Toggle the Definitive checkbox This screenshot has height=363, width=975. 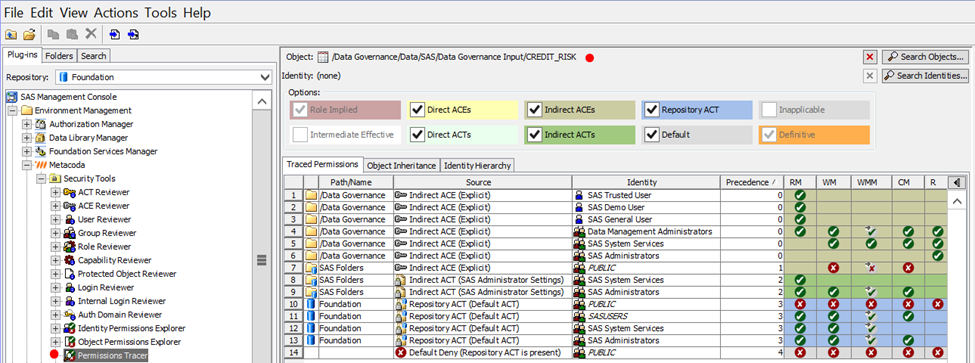click(769, 134)
